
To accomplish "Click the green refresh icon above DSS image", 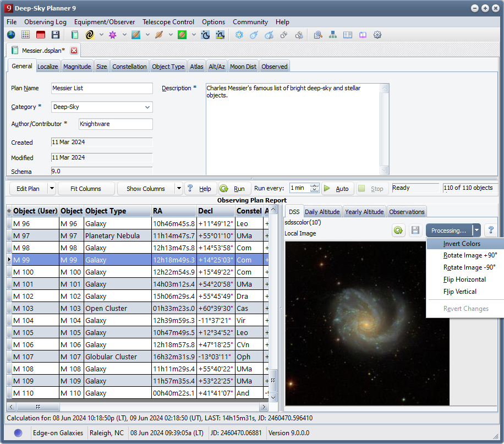I will pyautogui.click(x=398, y=231).
